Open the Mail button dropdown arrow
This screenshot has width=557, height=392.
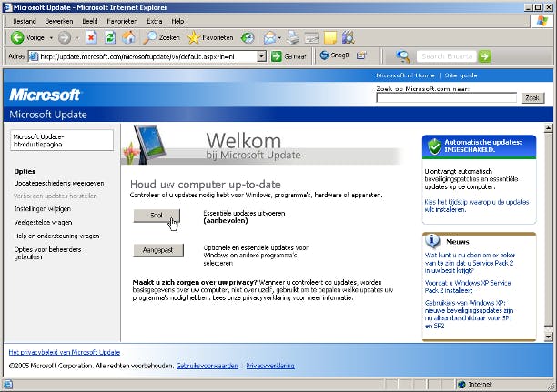(x=279, y=37)
